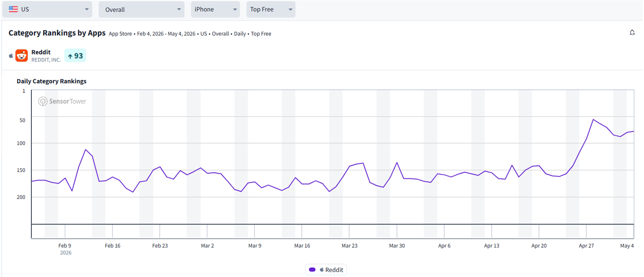
Task: Expand the Overall category dropdown
Action: click(141, 9)
